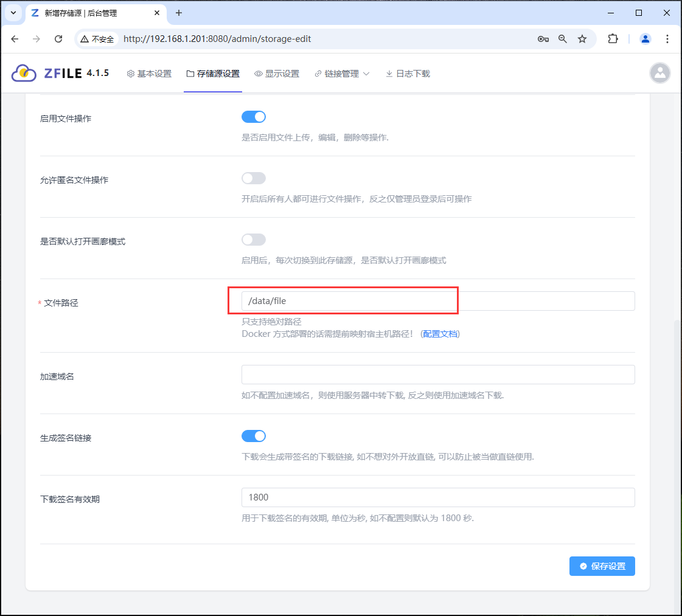Open the browser extensions icon

coord(613,38)
